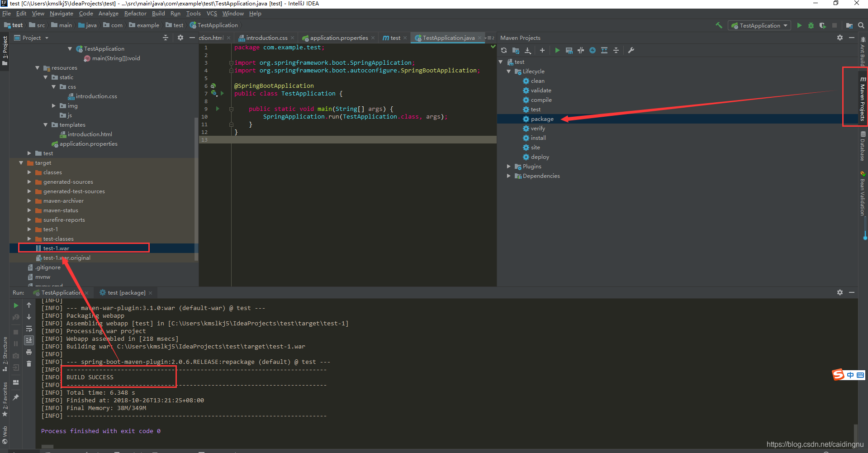The height and width of the screenshot is (453, 868).
Task: Collapse the resources folder
Action: [x=38, y=68]
